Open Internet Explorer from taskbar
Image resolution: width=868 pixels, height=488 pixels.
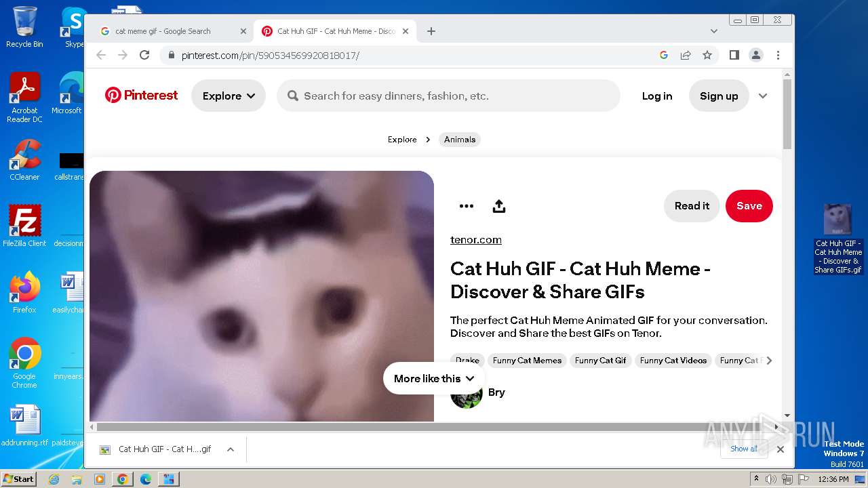pyautogui.click(x=54, y=479)
